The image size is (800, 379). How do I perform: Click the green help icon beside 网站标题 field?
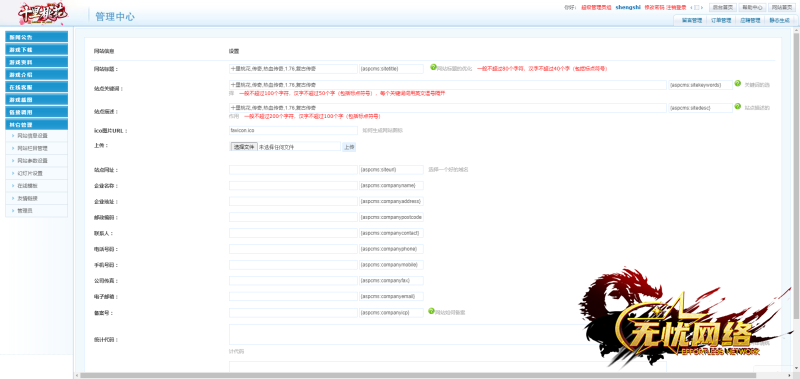coord(433,67)
